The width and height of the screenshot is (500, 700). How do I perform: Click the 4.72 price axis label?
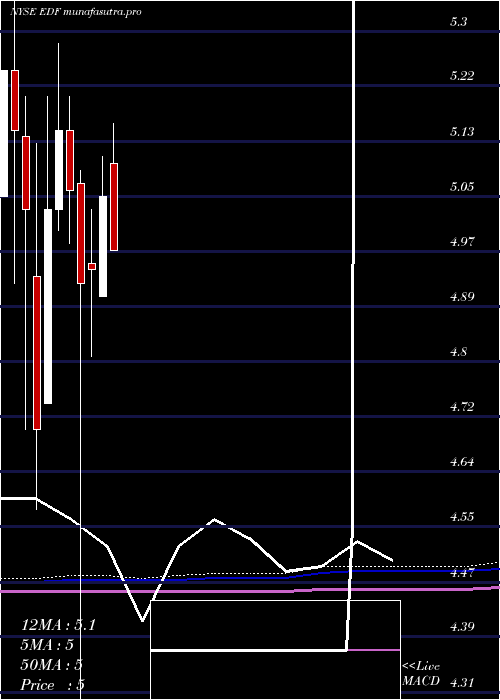click(x=462, y=407)
